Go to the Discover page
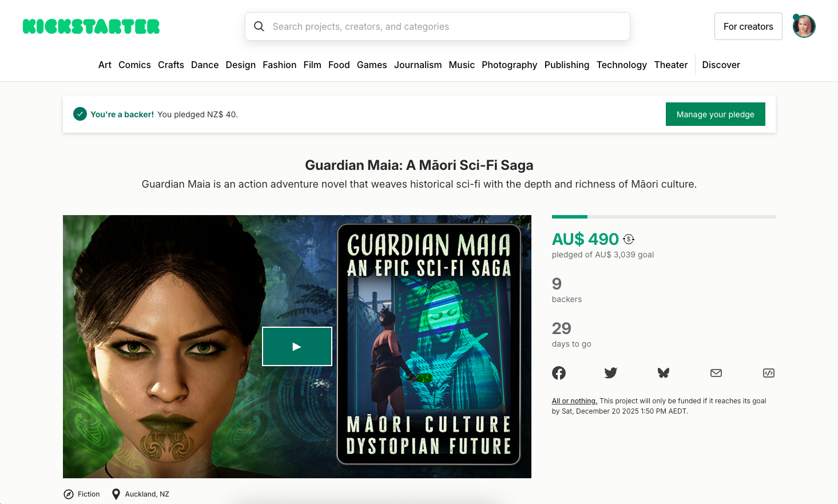The height and width of the screenshot is (504, 838). (x=721, y=65)
